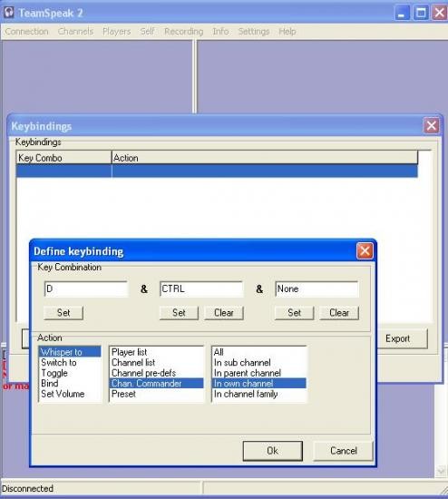Screen dimensions: 448x499
Task: Cancel the Define keybinding dialog
Action: pyautogui.click(x=343, y=451)
